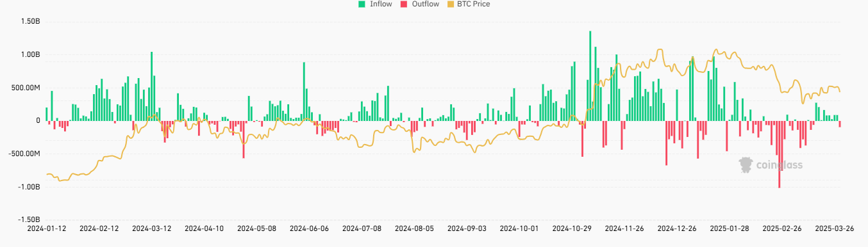The height and width of the screenshot is (247, 868).
Task: Click the -500.00M y-axis label
Action: 24,154
